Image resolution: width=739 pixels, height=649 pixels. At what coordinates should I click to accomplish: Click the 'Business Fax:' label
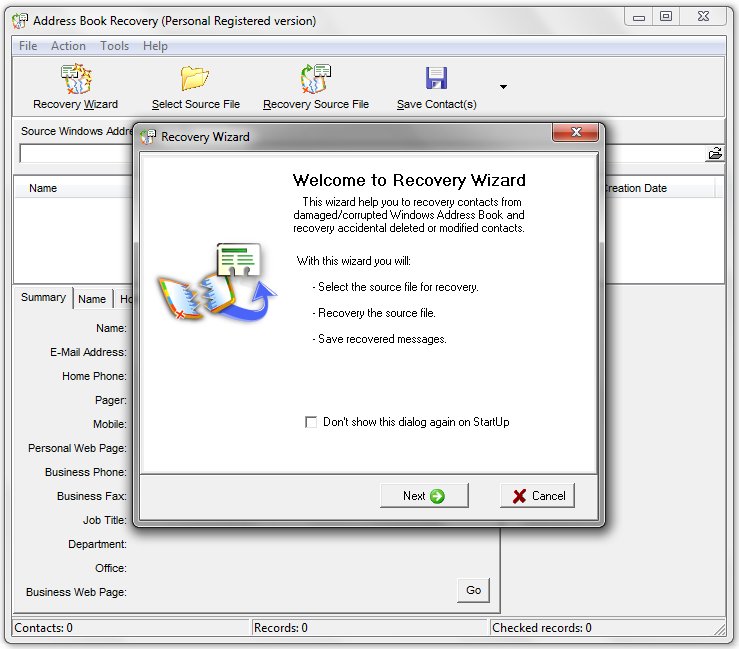click(x=91, y=496)
